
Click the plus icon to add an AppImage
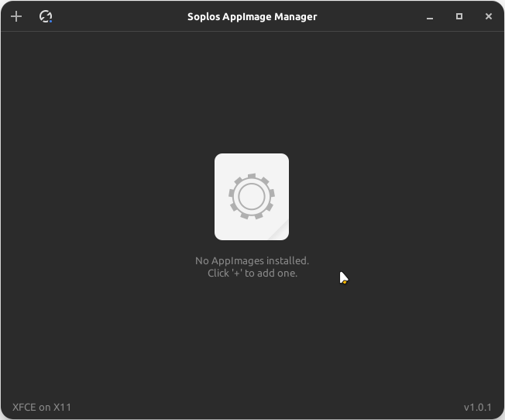(x=16, y=16)
